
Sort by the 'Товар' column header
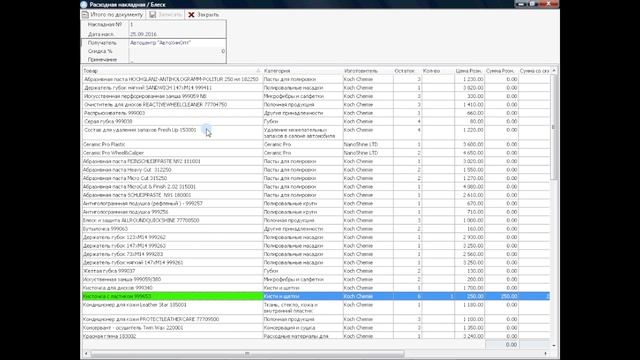[171, 71]
